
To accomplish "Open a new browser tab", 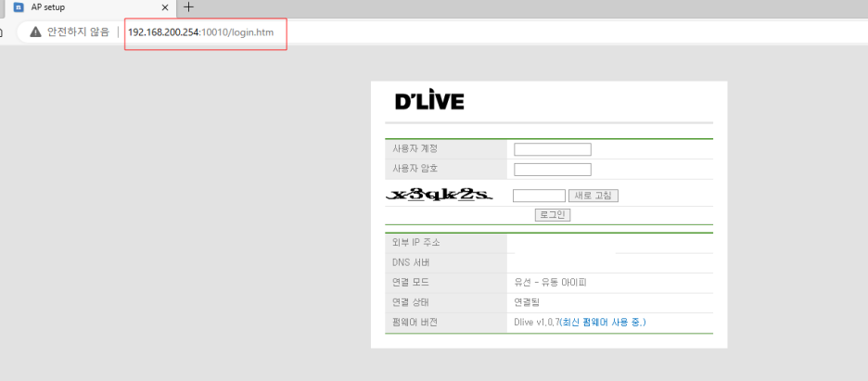I will pos(189,7).
